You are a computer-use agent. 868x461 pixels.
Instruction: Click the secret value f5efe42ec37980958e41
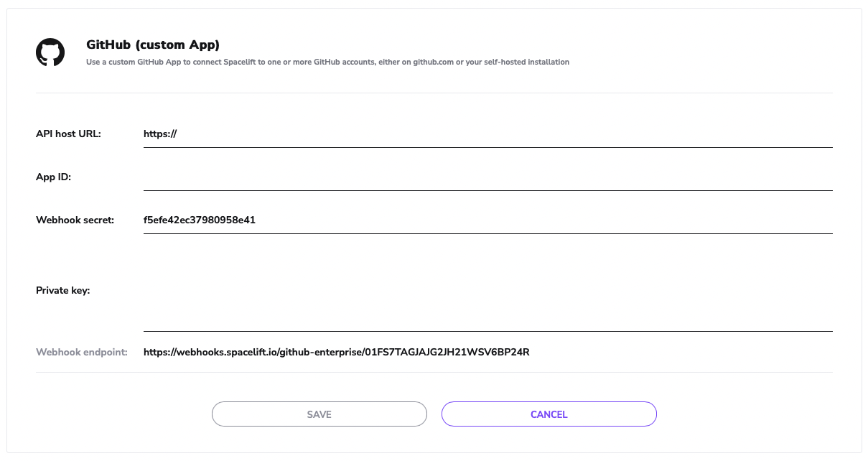tap(200, 220)
